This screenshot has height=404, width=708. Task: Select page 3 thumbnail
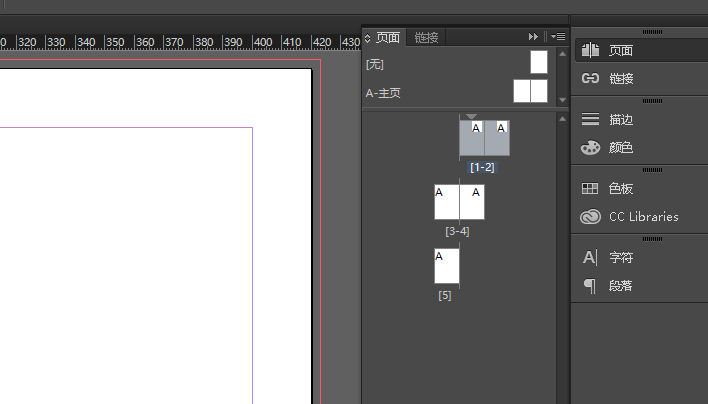(447, 202)
